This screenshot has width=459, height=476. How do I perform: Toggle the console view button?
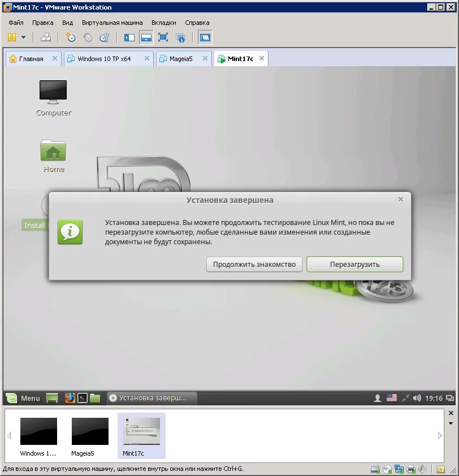click(205, 37)
